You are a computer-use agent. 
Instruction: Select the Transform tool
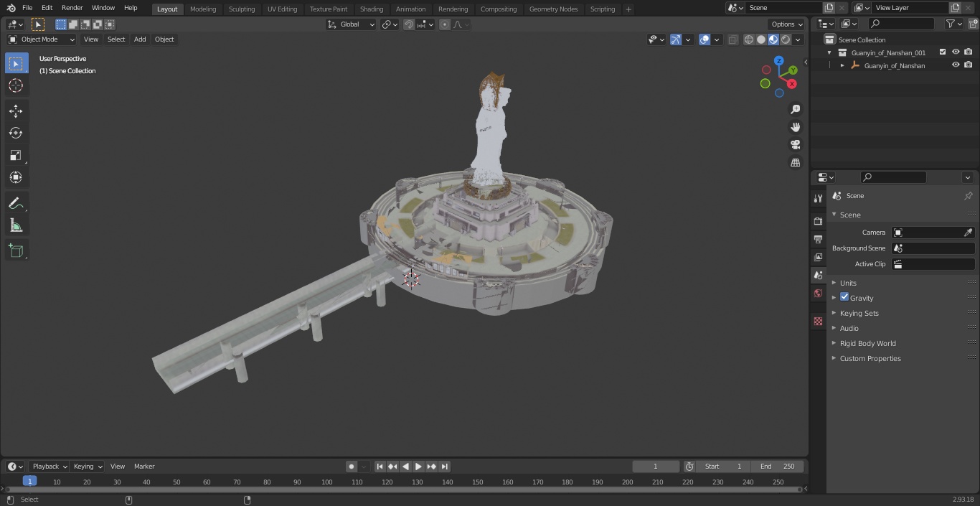(16, 177)
